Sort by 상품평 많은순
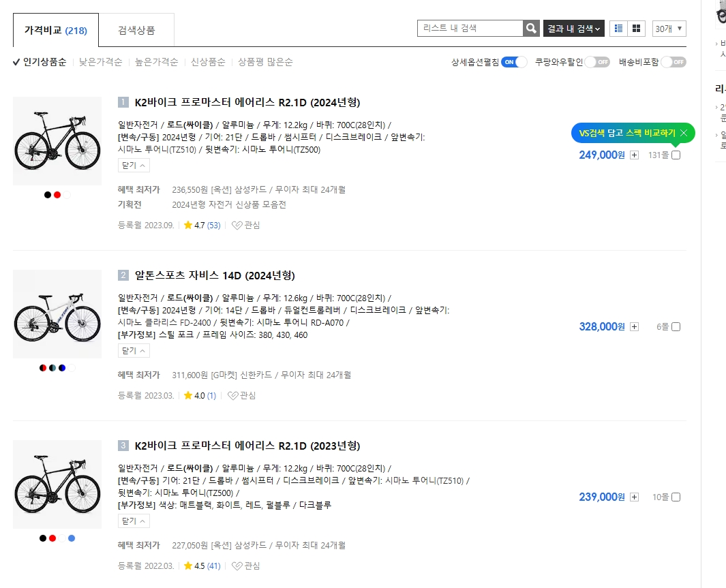The height and width of the screenshot is (588, 726). point(265,62)
